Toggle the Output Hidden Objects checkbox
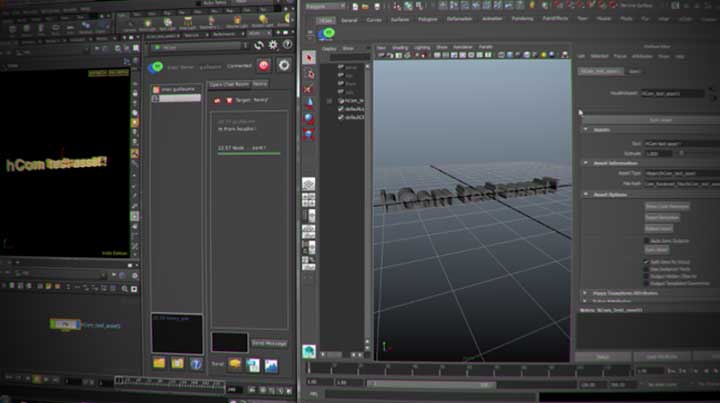 coord(647,276)
